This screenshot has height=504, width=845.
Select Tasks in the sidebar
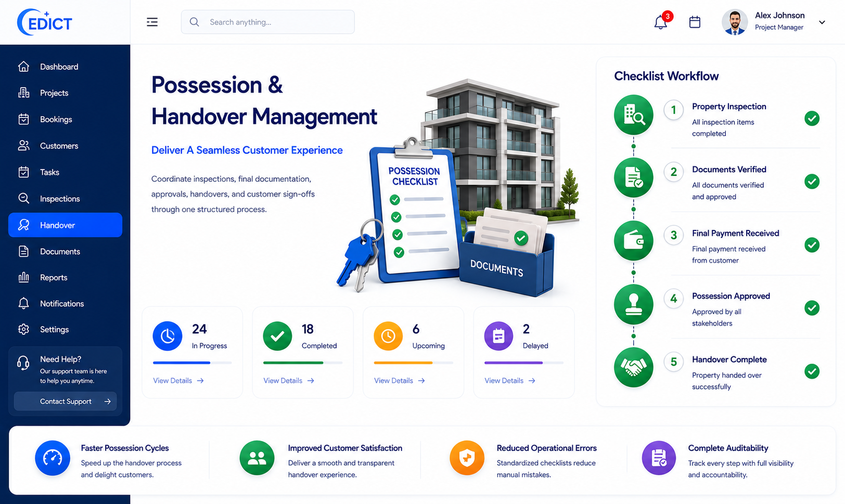point(65,172)
